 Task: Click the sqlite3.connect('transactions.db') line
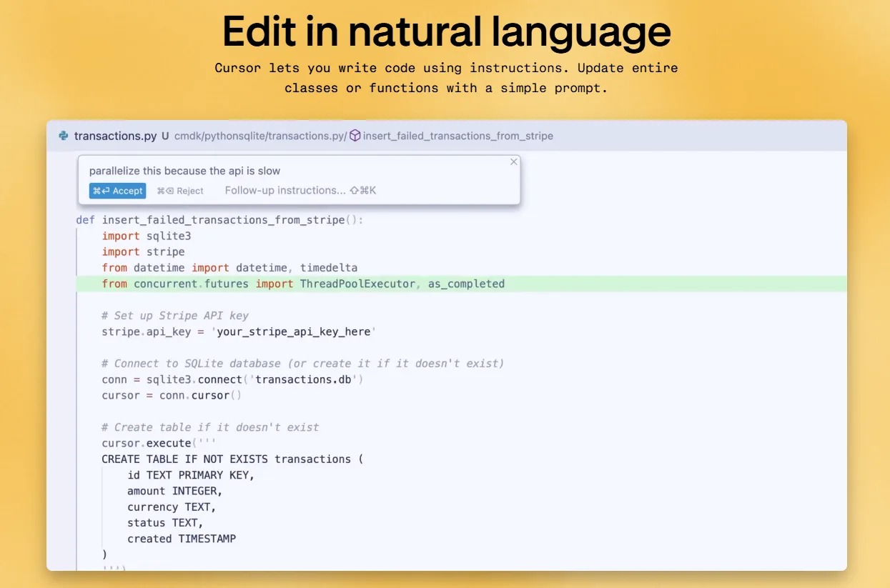point(232,379)
